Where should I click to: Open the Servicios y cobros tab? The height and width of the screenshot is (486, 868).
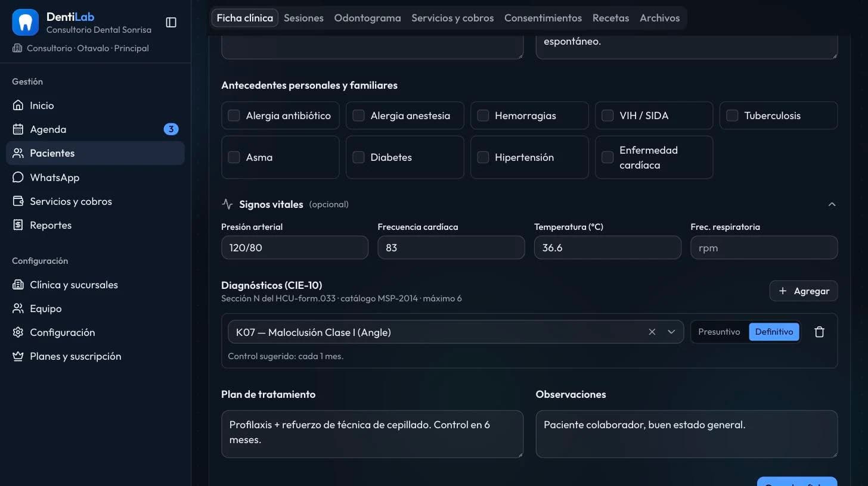[x=452, y=18]
